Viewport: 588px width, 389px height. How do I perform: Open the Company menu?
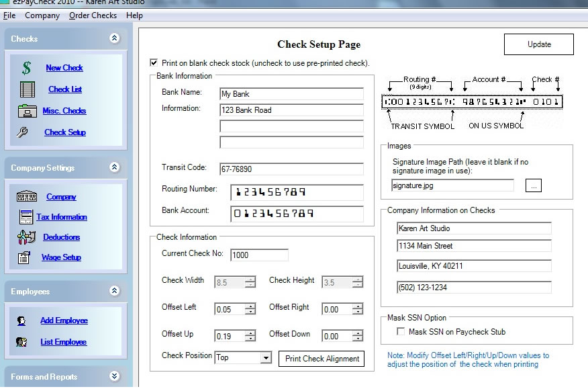point(42,15)
